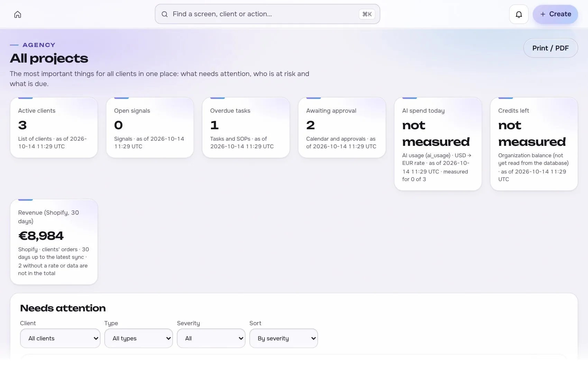
Task: Click the Awaiting approval count 2
Action: tap(310, 125)
